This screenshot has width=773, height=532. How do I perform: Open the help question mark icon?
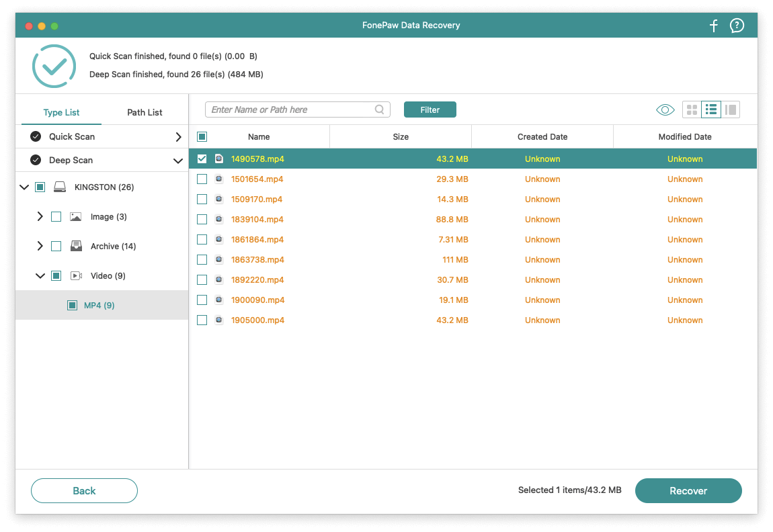click(x=737, y=26)
